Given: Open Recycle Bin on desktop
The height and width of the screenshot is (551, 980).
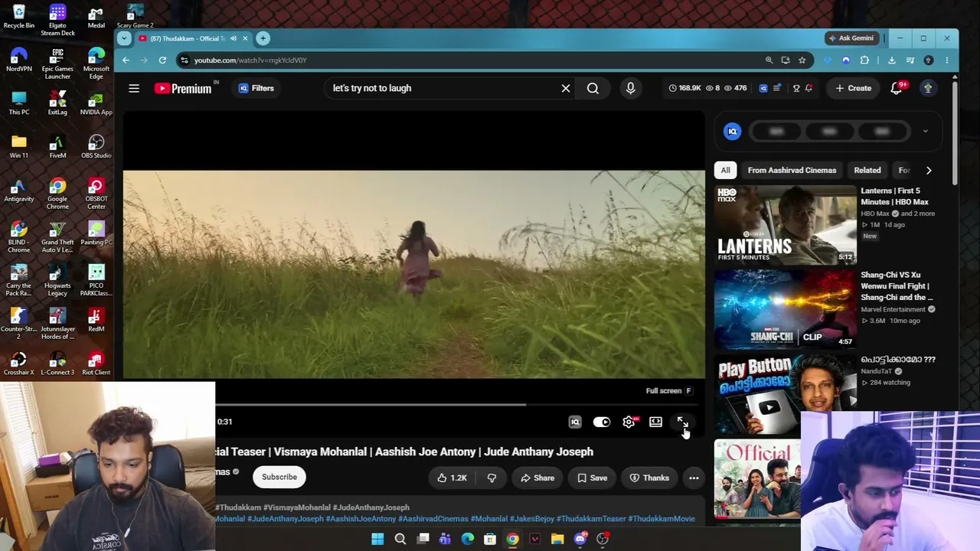Looking at the screenshot, I should 19,15.
